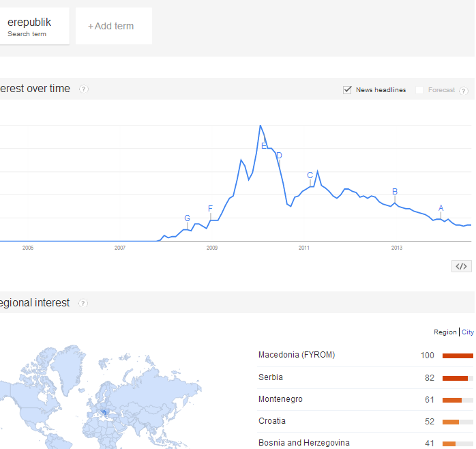Toggle the News headlines checkbox

(347, 89)
